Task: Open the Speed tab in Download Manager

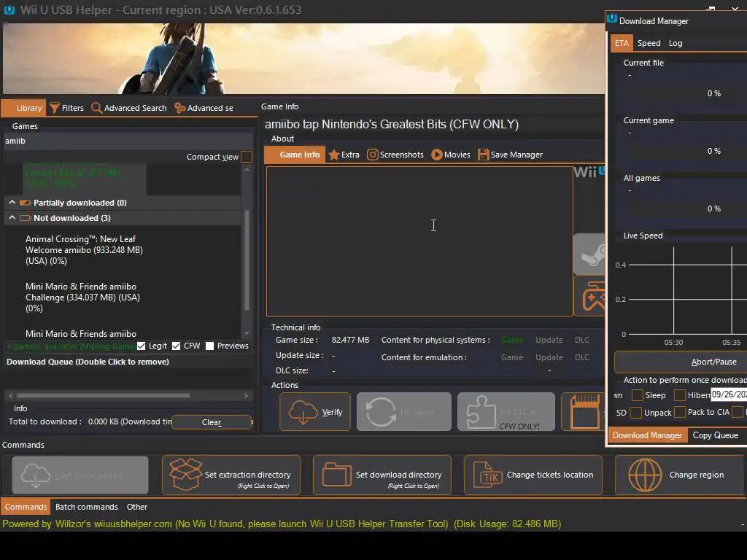Action: [x=649, y=43]
